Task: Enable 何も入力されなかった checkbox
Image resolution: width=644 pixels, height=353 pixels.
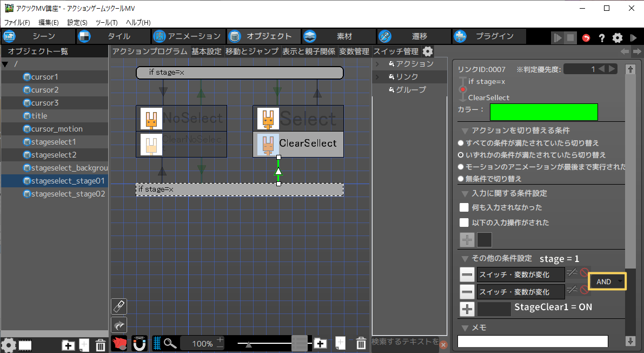Action: [464, 207]
